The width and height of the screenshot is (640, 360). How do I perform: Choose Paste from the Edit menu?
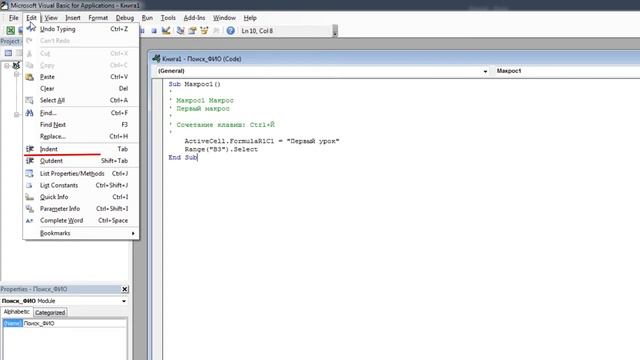pos(81,77)
